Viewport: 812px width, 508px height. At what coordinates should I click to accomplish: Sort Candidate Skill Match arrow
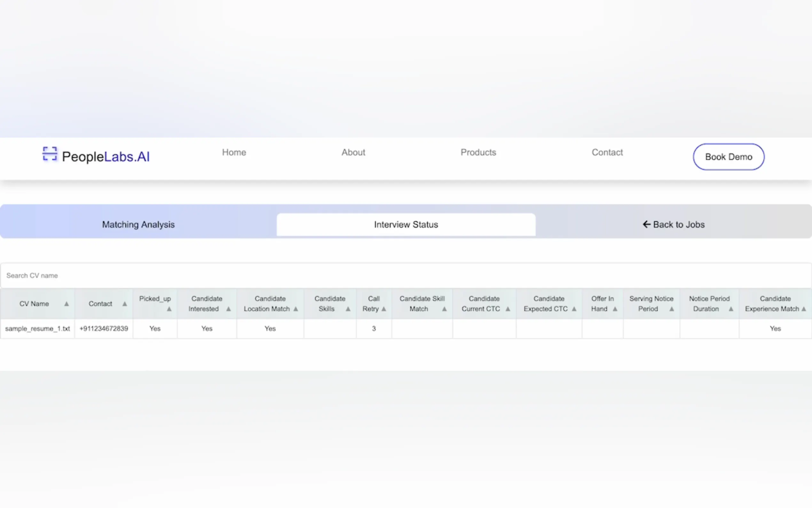pyautogui.click(x=444, y=309)
